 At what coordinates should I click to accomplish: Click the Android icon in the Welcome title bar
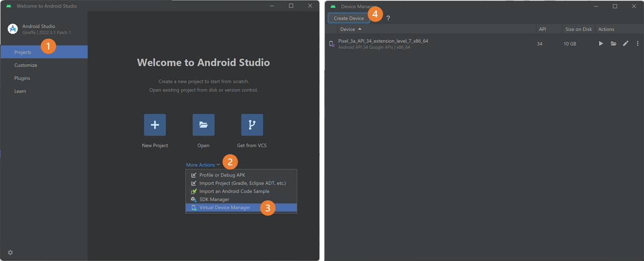coord(9,6)
